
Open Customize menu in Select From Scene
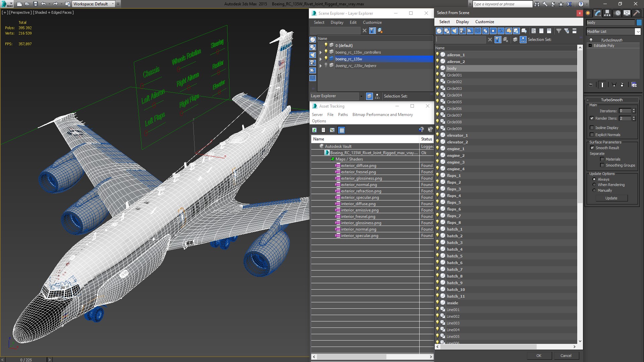pyautogui.click(x=484, y=22)
